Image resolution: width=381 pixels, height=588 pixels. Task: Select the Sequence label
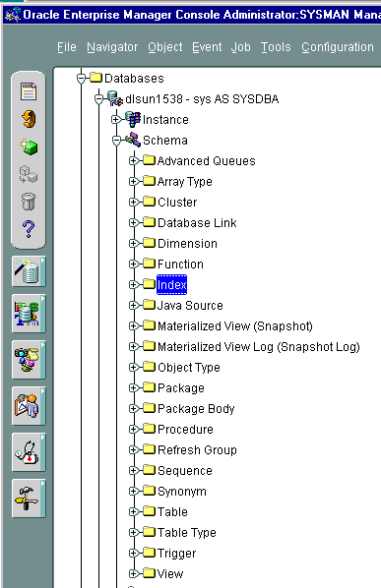click(x=185, y=471)
